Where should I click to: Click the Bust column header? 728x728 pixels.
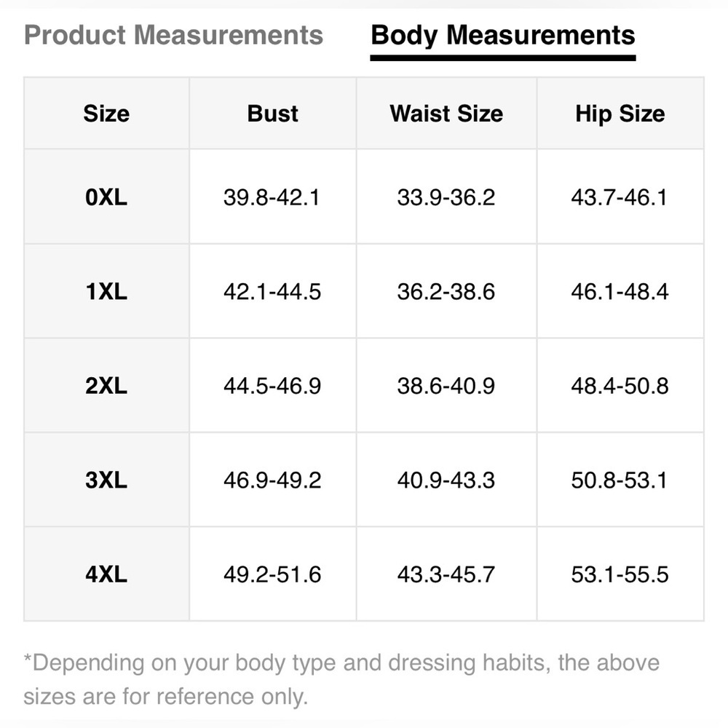(x=273, y=114)
